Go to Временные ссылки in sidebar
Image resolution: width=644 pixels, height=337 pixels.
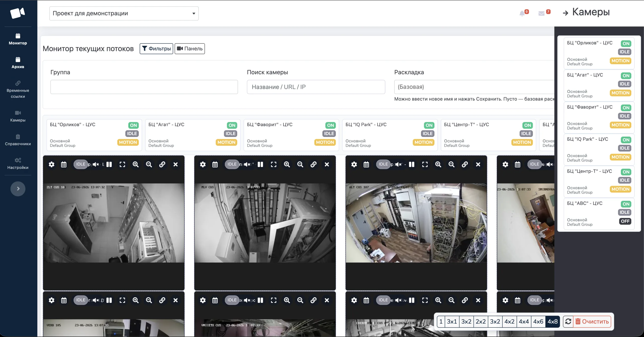pyautogui.click(x=18, y=89)
